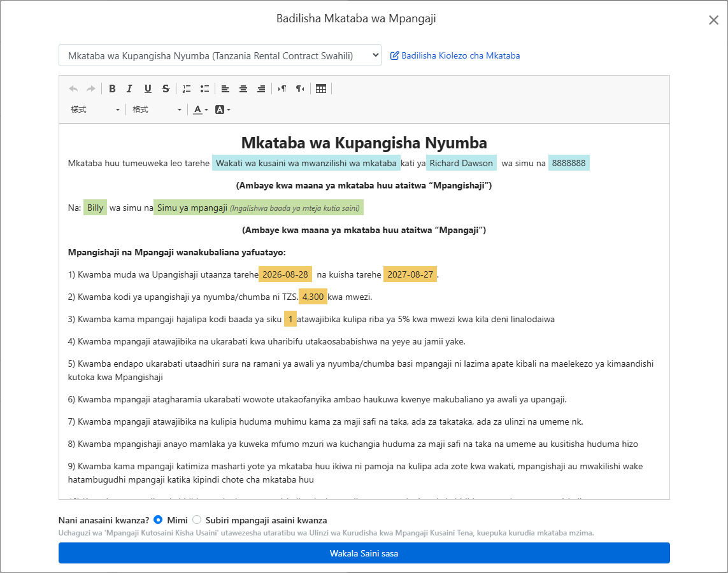Click the late payment days field
The height and width of the screenshot is (573, 728).
coord(290,319)
